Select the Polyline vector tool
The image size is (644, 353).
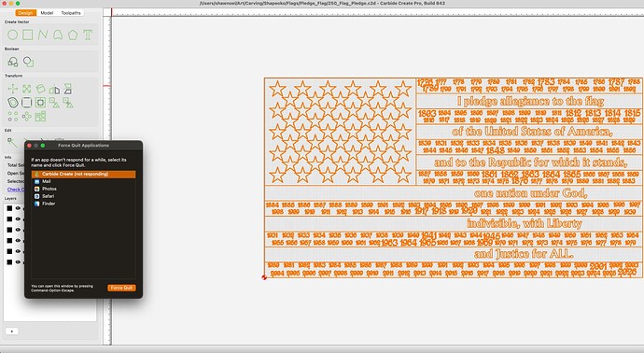43,35
